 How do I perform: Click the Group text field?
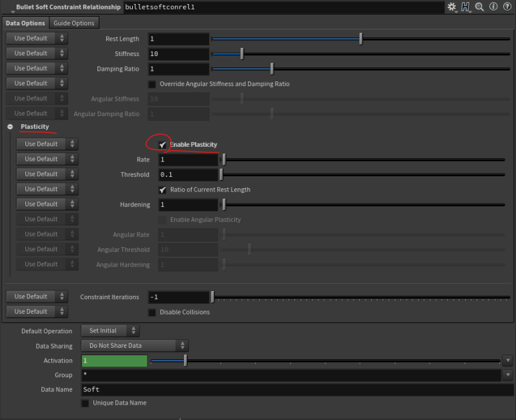click(291, 375)
